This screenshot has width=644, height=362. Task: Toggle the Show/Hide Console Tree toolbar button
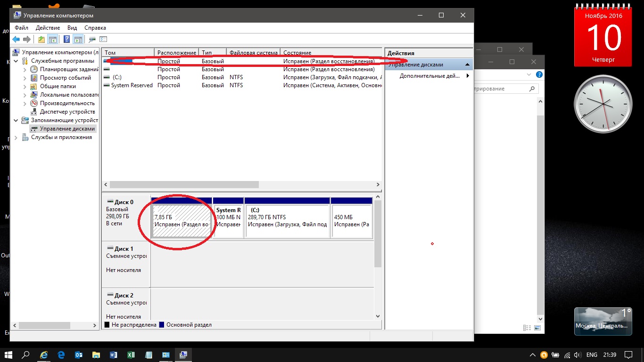(53, 40)
